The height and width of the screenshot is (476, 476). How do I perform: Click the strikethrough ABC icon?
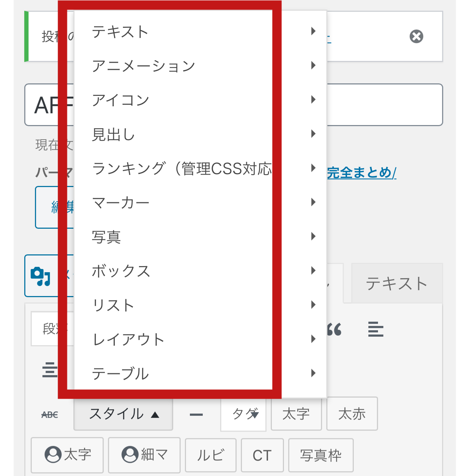tap(50, 414)
